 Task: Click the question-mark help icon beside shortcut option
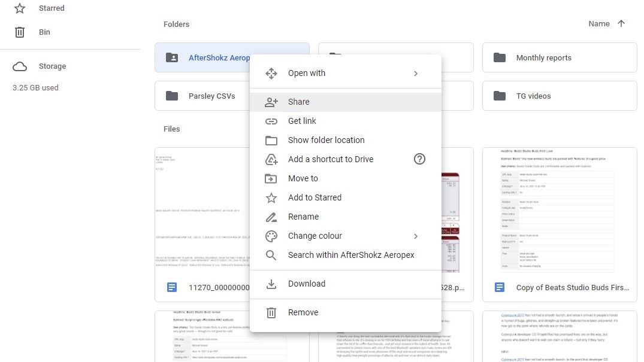tap(419, 159)
